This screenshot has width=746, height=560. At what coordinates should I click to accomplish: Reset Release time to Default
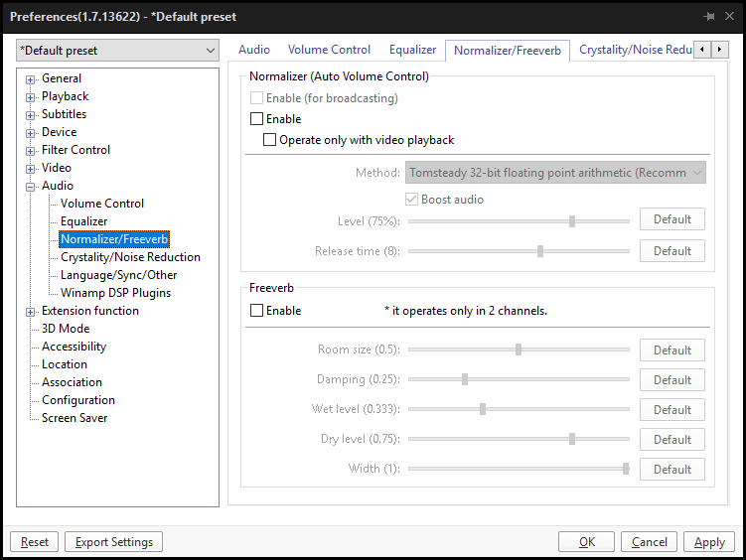tap(672, 251)
